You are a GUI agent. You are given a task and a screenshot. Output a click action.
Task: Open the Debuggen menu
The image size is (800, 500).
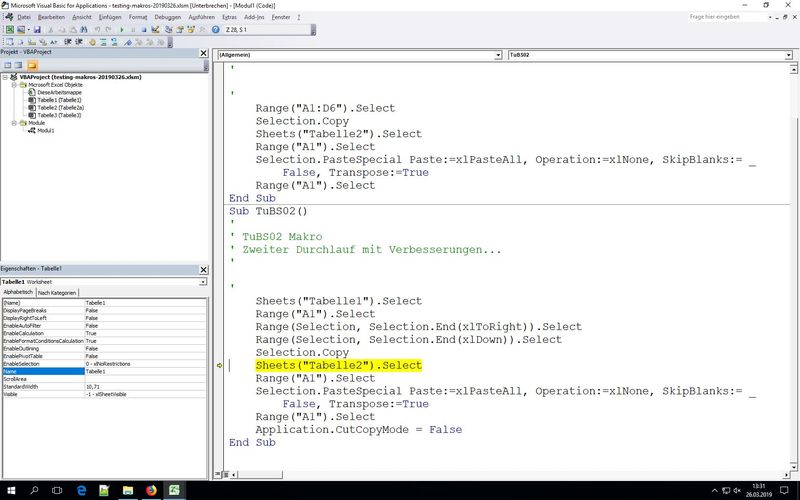[167, 17]
